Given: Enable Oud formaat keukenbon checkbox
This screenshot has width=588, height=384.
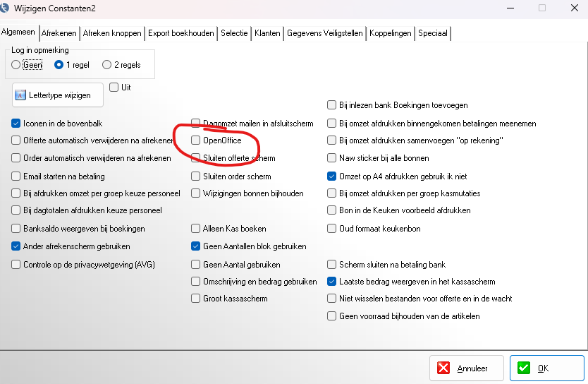Looking at the screenshot, I should (331, 228).
